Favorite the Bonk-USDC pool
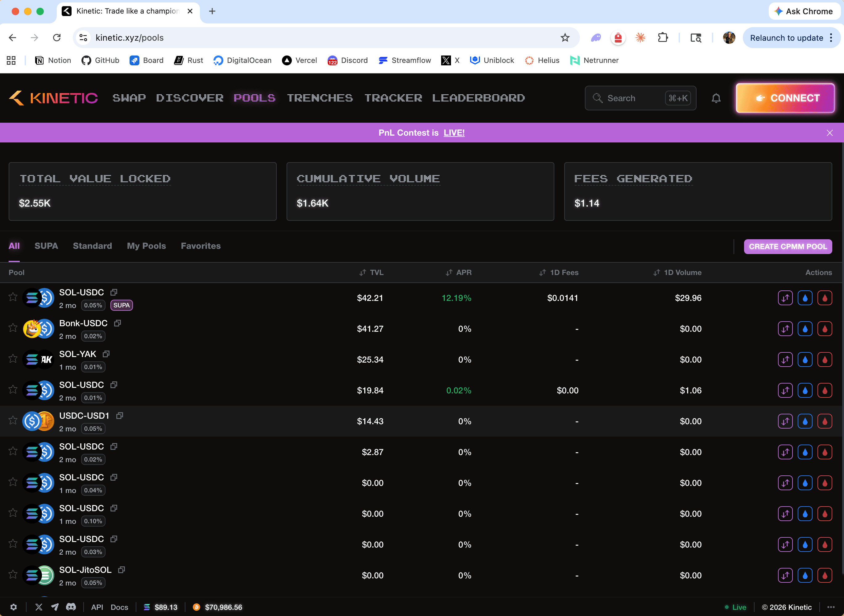 click(13, 327)
